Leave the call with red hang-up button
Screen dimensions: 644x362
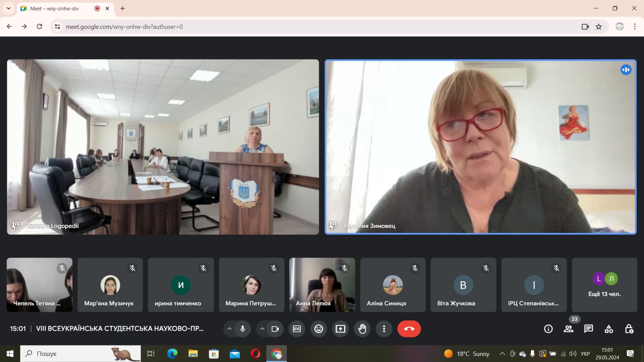(x=409, y=329)
